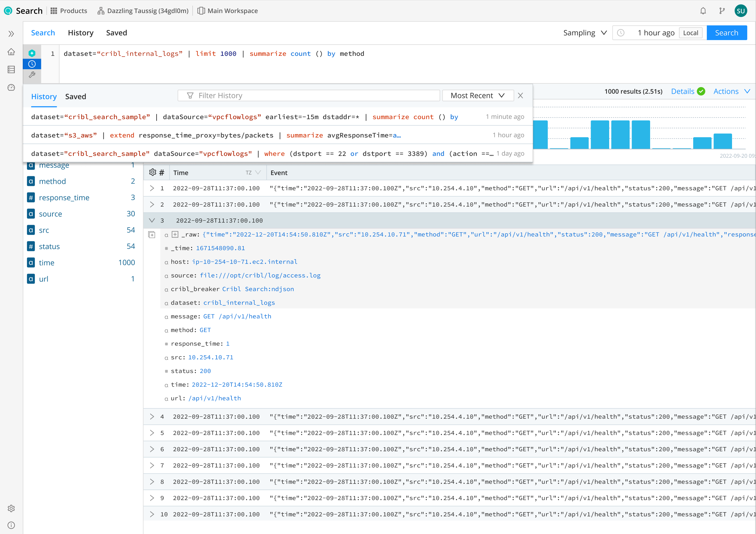Expand the left navigation sidebar
Image resolution: width=756 pixels, height=534 pixels.
click(x=11, y=34)
